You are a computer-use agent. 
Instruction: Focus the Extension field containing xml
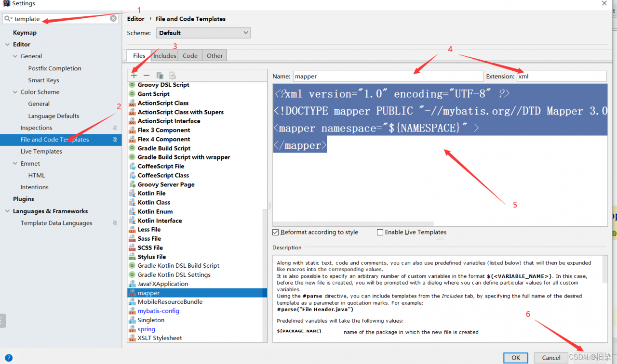point(562,76)
